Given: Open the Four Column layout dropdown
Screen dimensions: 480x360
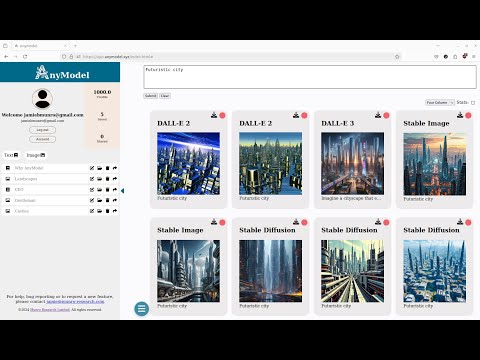Looking at the screenshot, I should coord(440,103).
